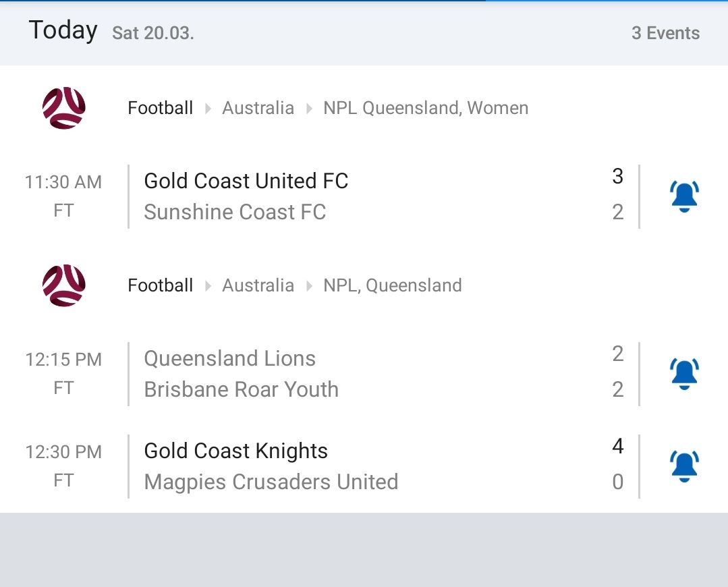Image resolution: width=728 pixels, height=587 pixels.
Task: View the 11:30 AM match time details
Action: pyautogui.click(x=63, y=182)
